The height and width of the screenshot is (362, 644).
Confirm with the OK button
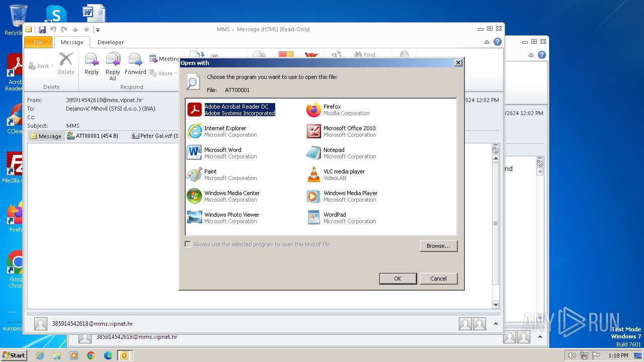[x=397, y=279]
